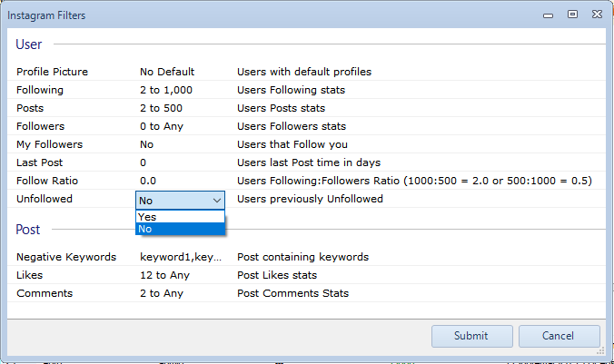Edit Follow Ratio value '0.0'
Screen dimensions: 614x364
(x=148, y=181)
